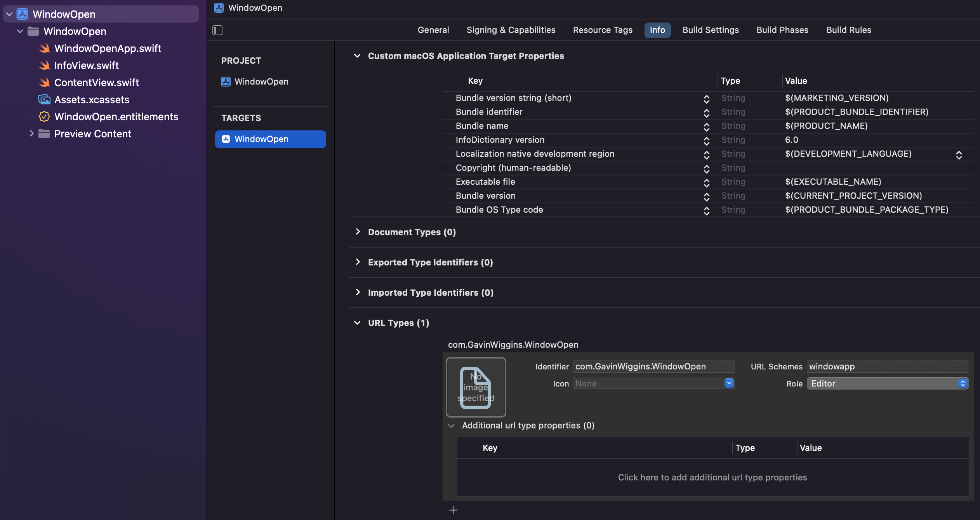Click the Bundle identifier key stepper arrows

click(706, 113)
